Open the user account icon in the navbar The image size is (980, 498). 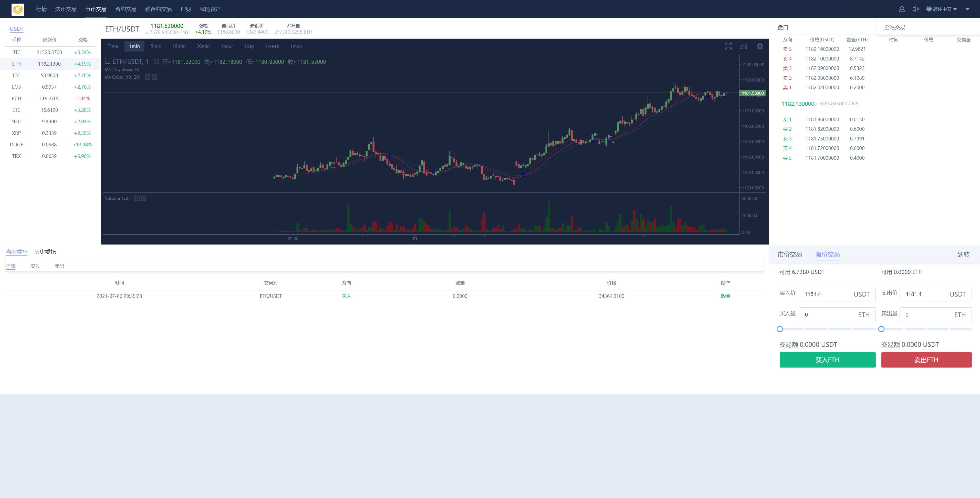point(902,9)
